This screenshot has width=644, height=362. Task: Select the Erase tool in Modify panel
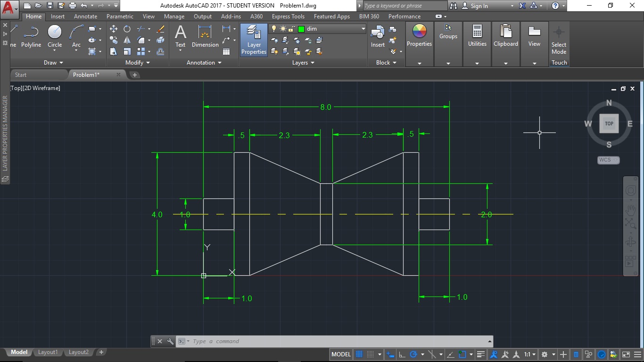160,28
